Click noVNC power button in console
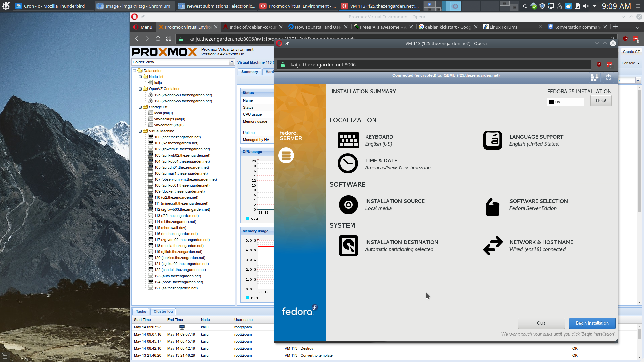This screenshot has width=644, height=362. point(608,78)
